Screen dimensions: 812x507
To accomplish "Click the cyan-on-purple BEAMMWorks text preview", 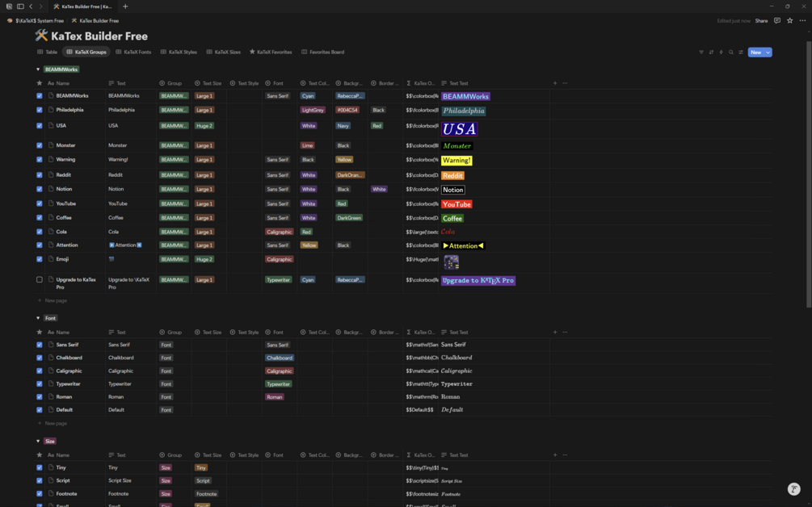I will pos(465,96).
